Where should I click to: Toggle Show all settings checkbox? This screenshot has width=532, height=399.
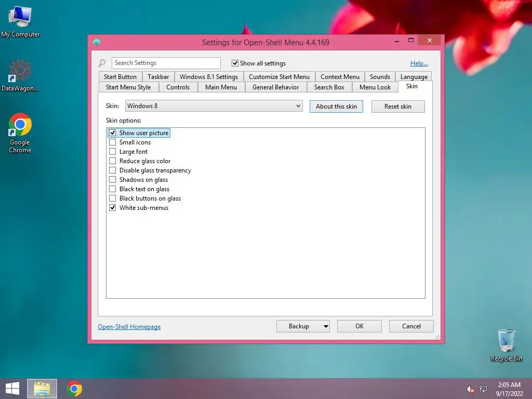pos(235,63)
